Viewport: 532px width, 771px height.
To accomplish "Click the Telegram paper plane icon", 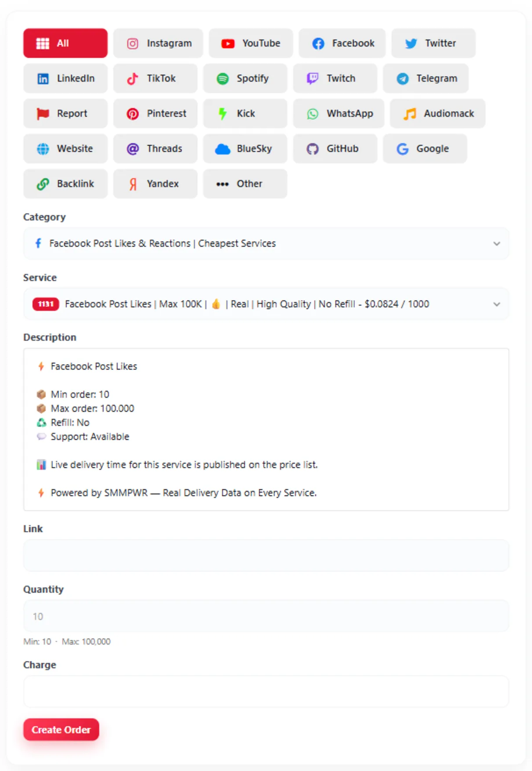I will coord(403,79).
